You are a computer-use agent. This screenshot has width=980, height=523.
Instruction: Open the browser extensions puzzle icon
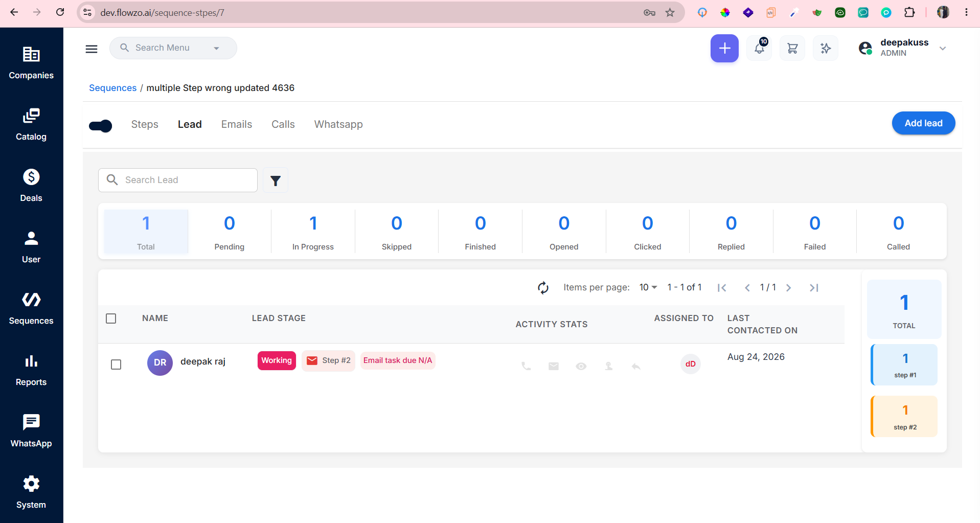click(x=909, y=12)
